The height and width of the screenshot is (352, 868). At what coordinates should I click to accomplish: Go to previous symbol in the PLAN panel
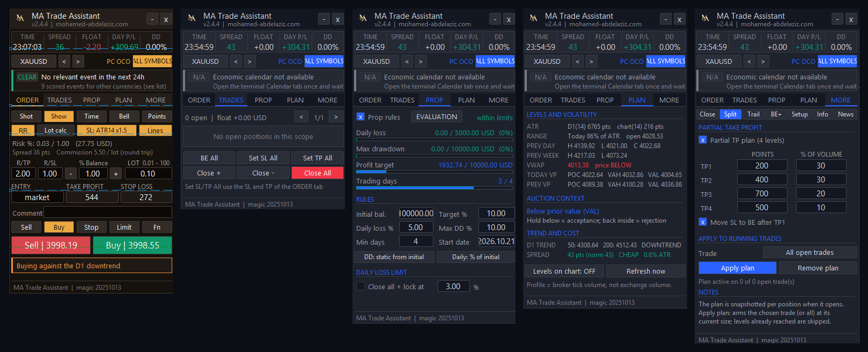pyautogui.click(x=578, y=61)
